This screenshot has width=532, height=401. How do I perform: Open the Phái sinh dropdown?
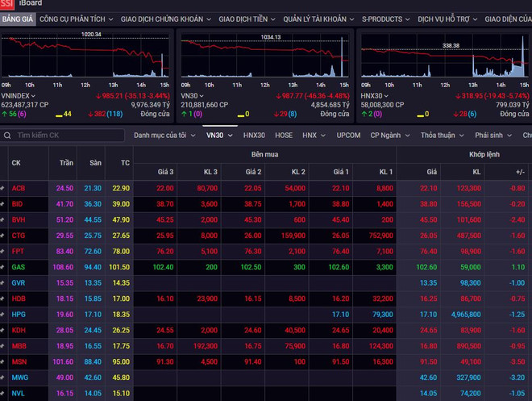[494, 136]
